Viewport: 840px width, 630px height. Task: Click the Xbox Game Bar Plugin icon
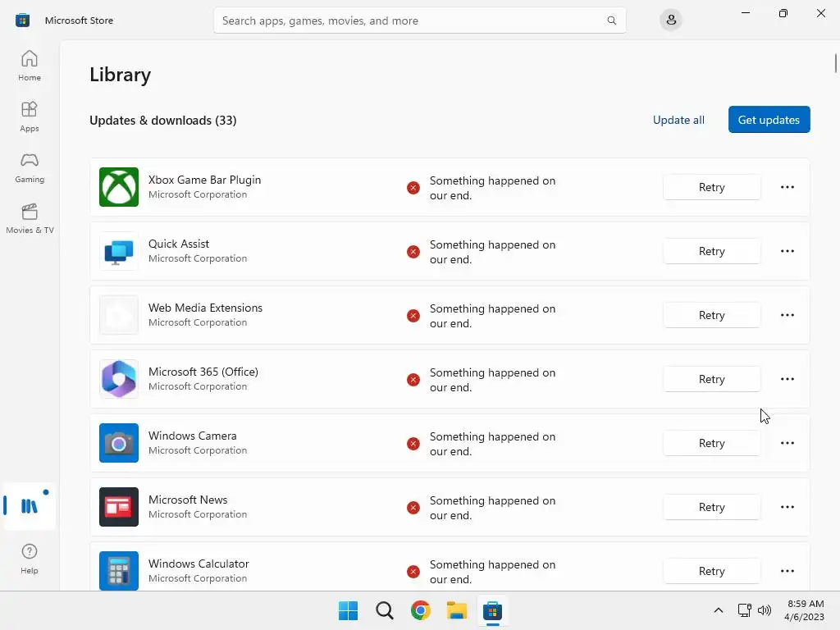coord(119,187)
